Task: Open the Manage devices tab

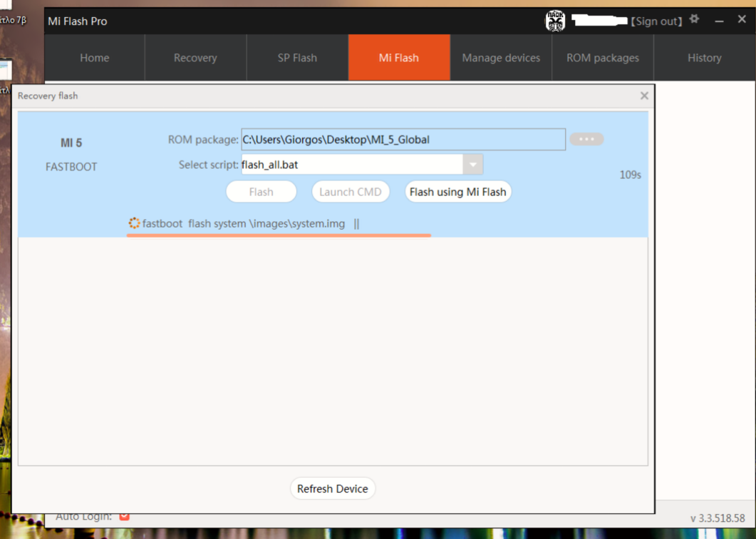Action: [501, 58]
